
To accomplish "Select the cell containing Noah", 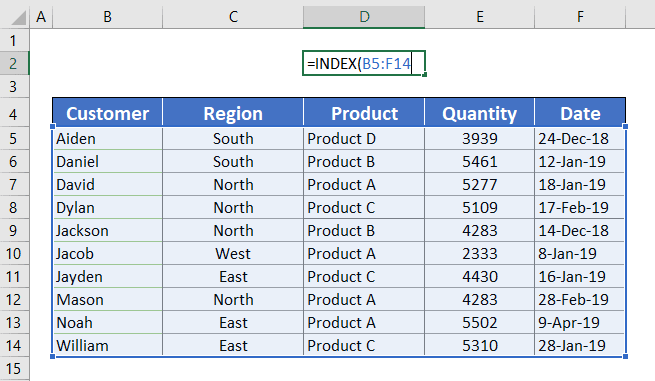I will click(107, 323).
